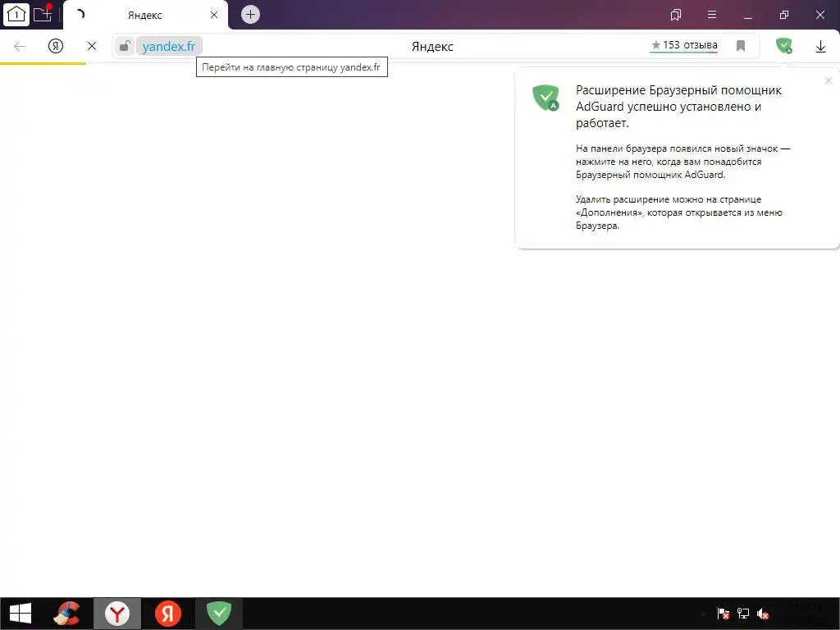The height and width of the screenshot is (630, 840).
Task: Open a new tab with plus button
Action: point(250,15)
